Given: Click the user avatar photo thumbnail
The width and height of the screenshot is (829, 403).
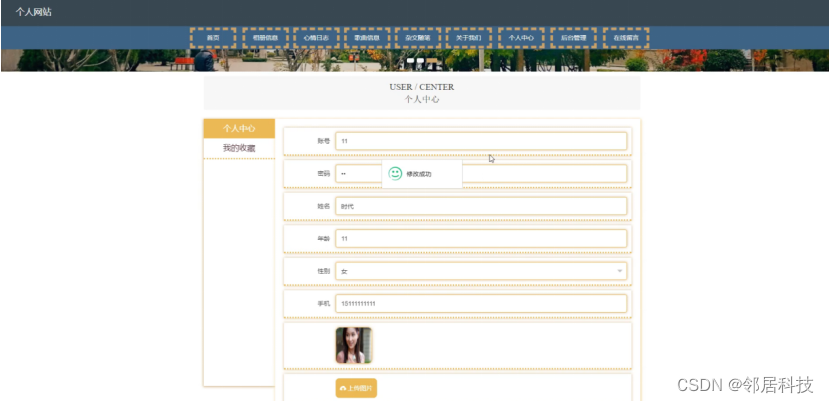Looking at the screenshot, I should tap(354, 345).
